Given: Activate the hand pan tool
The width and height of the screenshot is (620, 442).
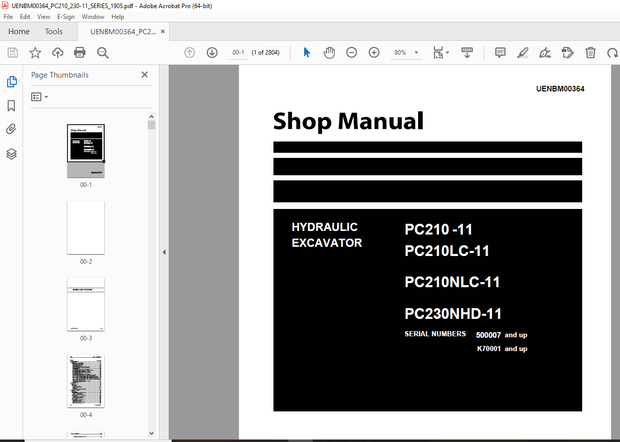Looking at the screenshot, I should pyautogui.click(x=329, y=53).
